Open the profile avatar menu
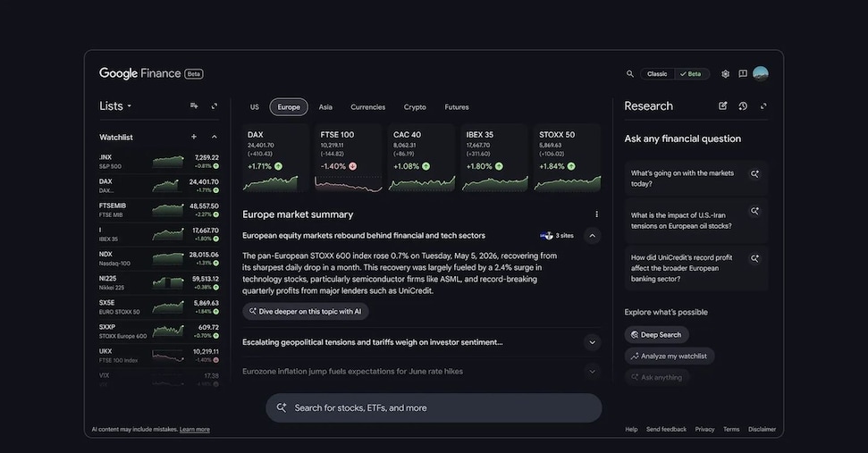 761,73
